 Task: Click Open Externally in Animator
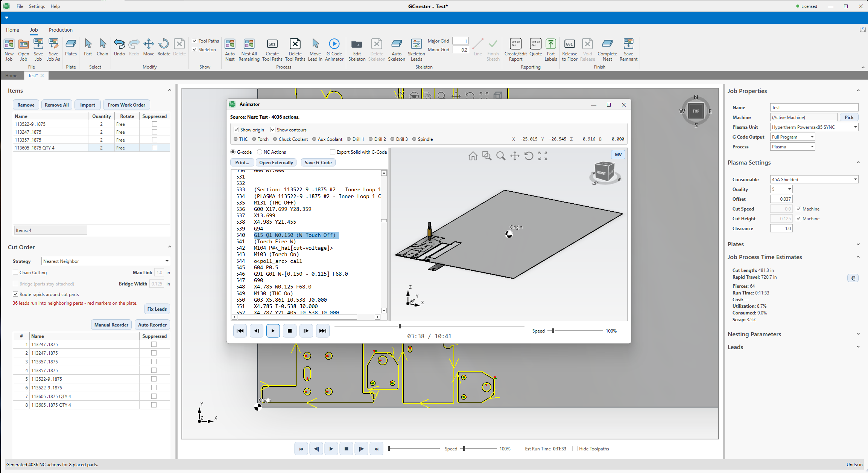(x=276, y=162)
